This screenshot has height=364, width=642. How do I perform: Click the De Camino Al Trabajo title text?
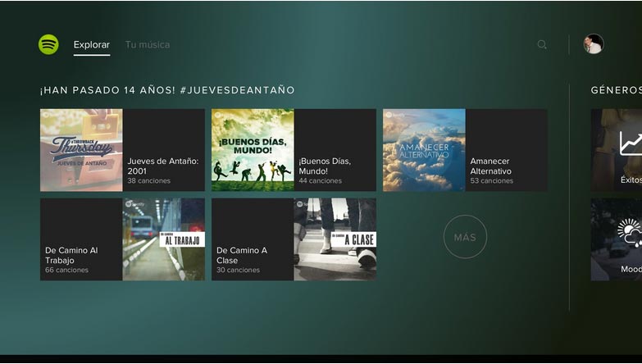pos(72,255)
